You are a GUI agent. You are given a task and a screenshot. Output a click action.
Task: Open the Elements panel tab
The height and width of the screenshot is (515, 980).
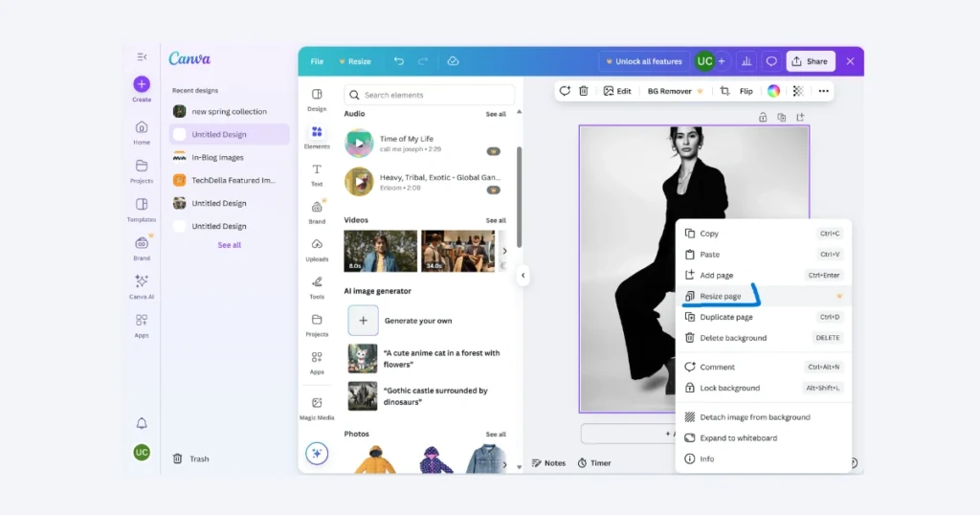point(317,137)
